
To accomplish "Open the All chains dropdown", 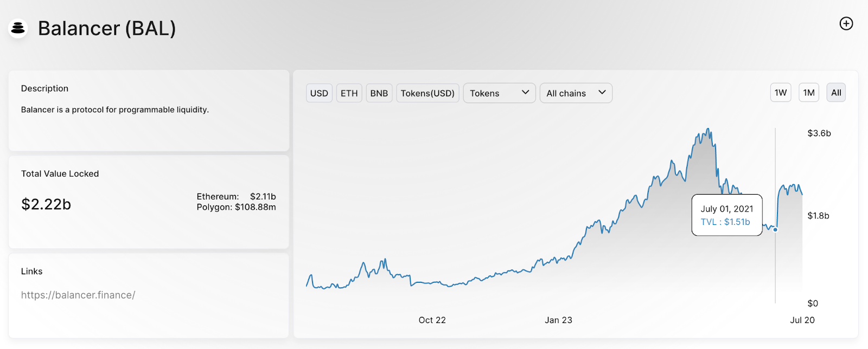I will pos(576,93).
